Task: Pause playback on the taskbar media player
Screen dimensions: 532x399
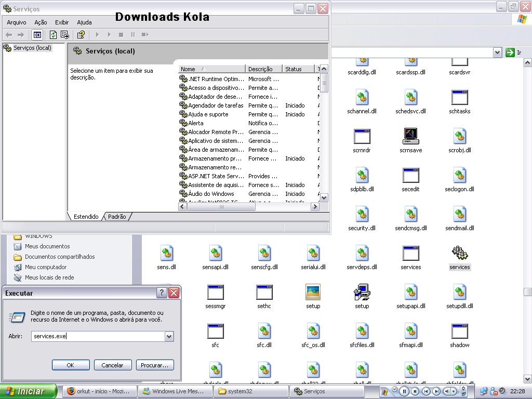Action: pyautogui.click(x=404, y=391)
